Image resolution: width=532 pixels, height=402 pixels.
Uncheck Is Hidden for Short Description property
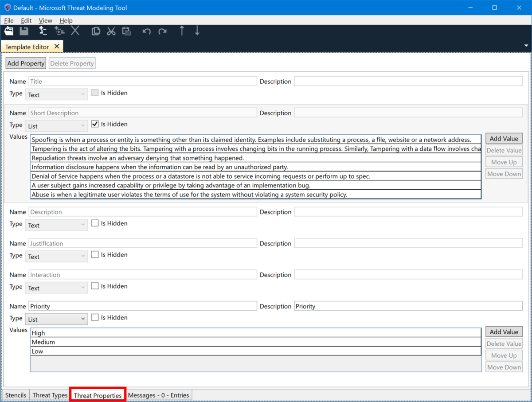(x=95, y=124)
